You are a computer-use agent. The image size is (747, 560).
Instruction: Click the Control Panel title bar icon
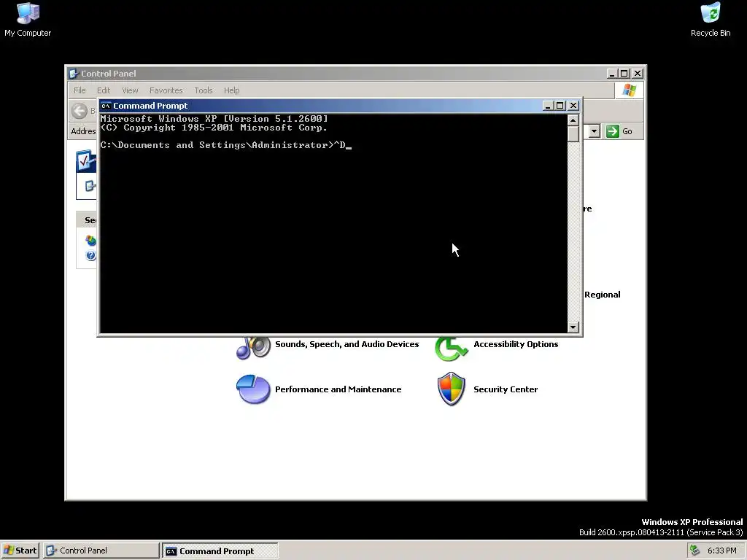point(74,74)
